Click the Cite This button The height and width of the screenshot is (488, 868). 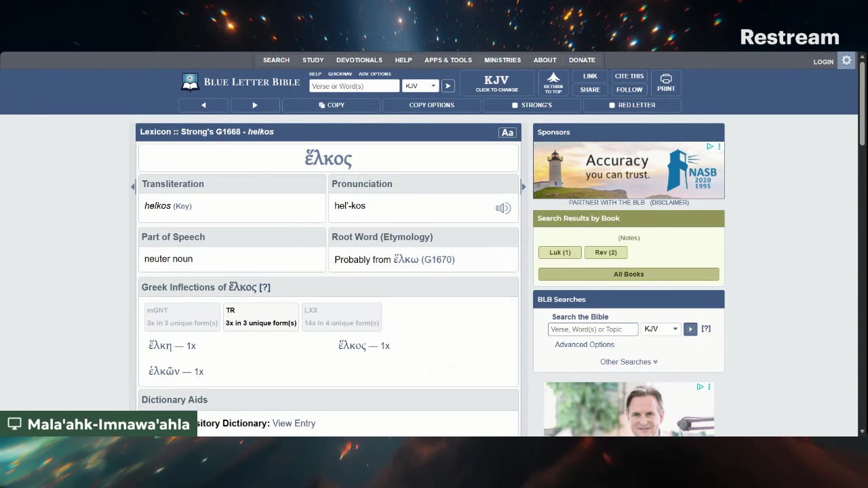629,76
